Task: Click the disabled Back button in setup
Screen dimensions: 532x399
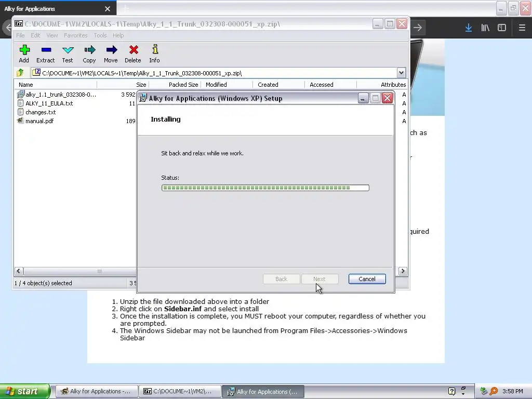Action: pos(281,279)
